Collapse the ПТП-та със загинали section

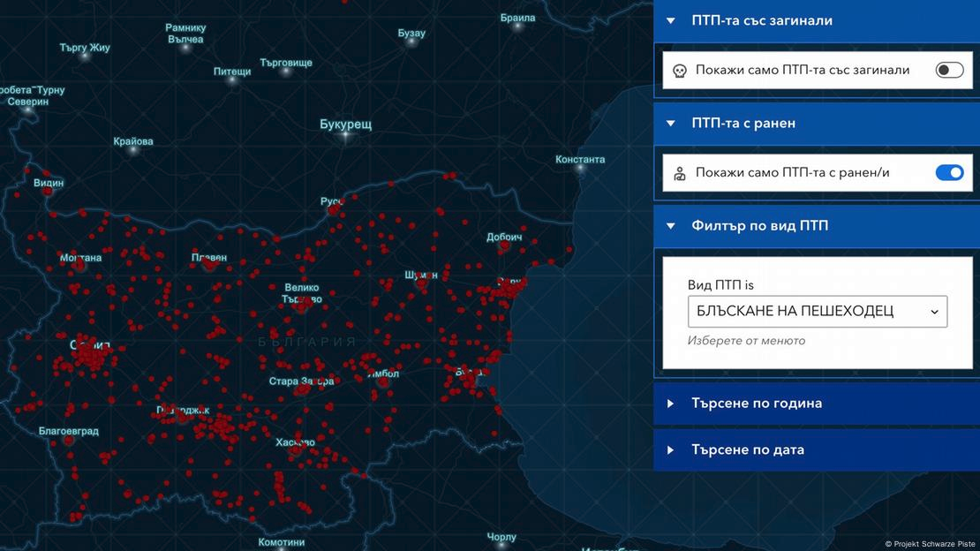[x=670, y=20]
